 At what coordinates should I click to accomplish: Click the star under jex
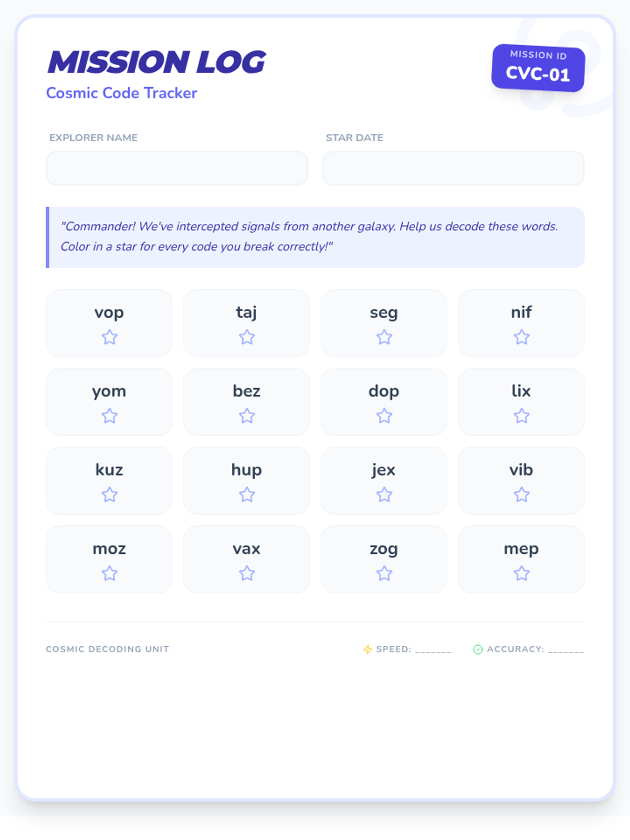click(x=384, y=495)
